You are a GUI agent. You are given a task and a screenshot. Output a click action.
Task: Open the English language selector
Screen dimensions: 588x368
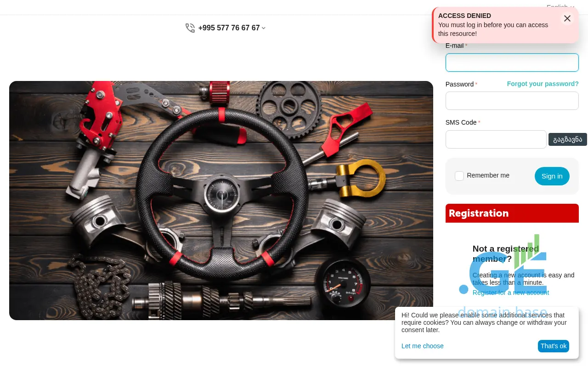coord(560,7)
